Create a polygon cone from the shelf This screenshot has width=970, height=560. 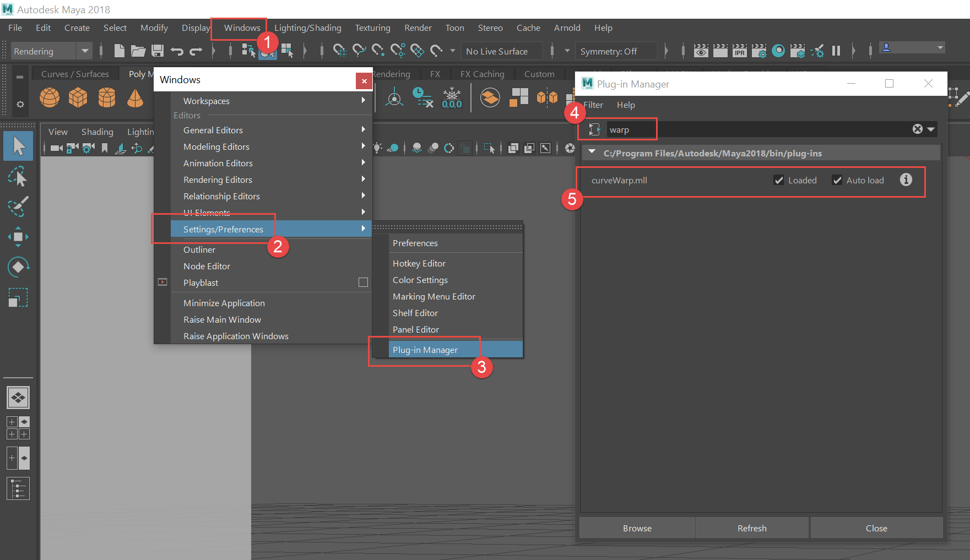pos(136,97)
